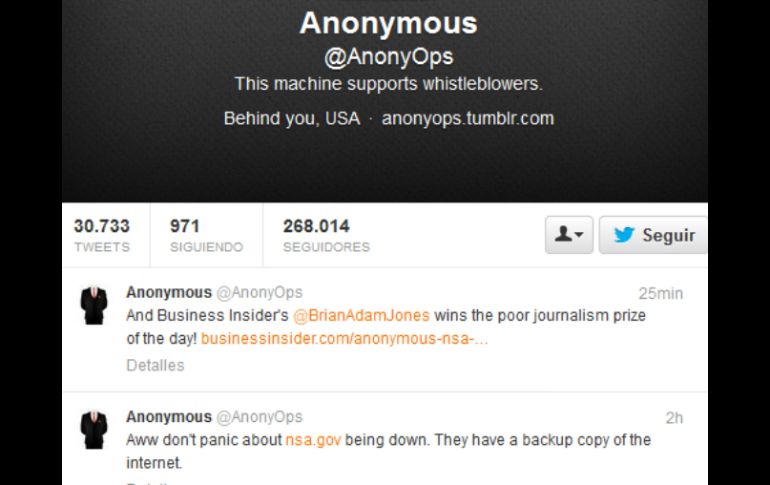Open the businessinsider.com article link

coord(344,338)
